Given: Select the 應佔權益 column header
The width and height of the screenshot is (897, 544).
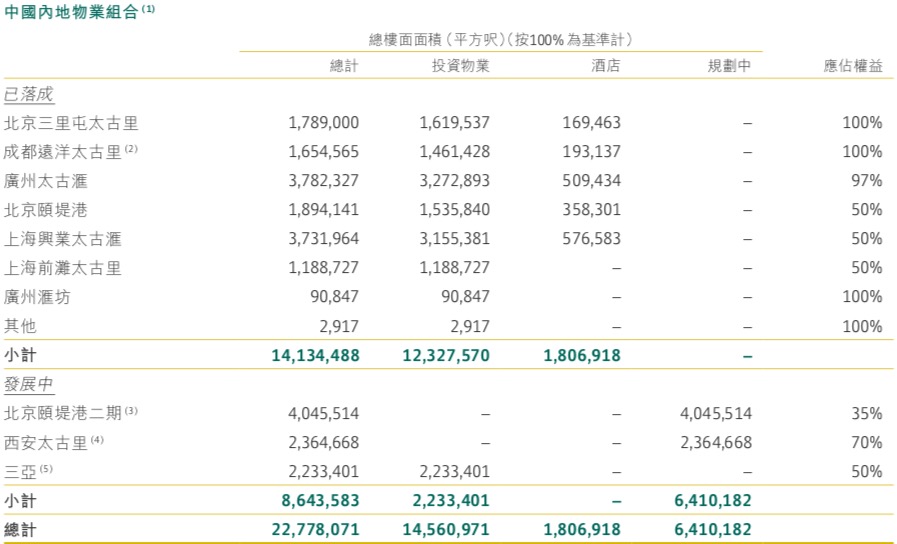Looking at the screenshot, I should click(853, 66).
